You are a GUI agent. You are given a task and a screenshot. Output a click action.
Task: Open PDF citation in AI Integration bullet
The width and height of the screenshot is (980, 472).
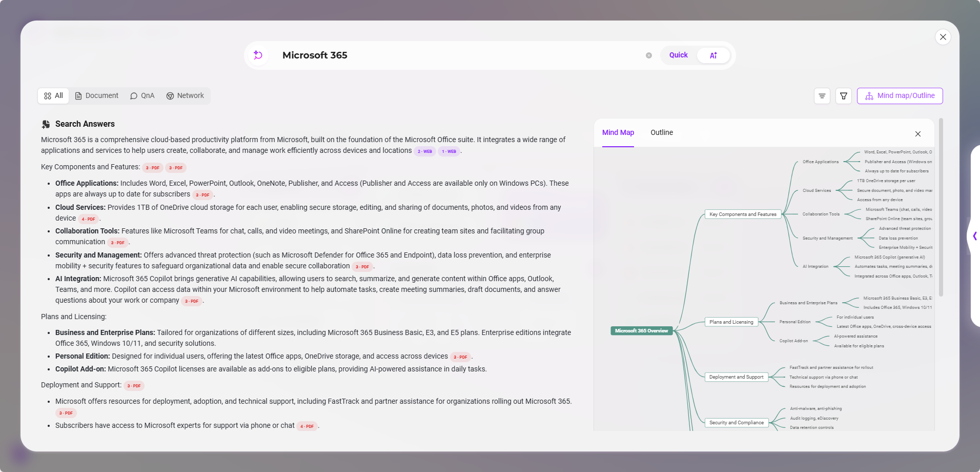191,301
